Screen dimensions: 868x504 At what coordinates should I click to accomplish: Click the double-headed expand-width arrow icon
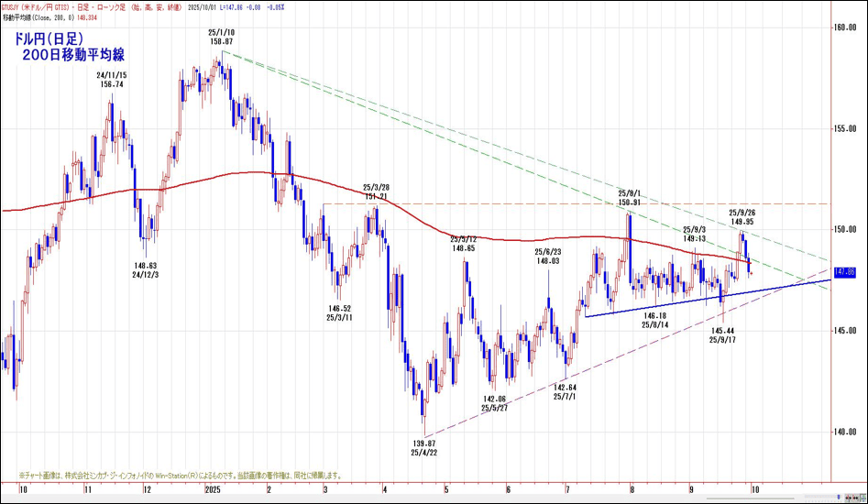(x=855, y=499)
